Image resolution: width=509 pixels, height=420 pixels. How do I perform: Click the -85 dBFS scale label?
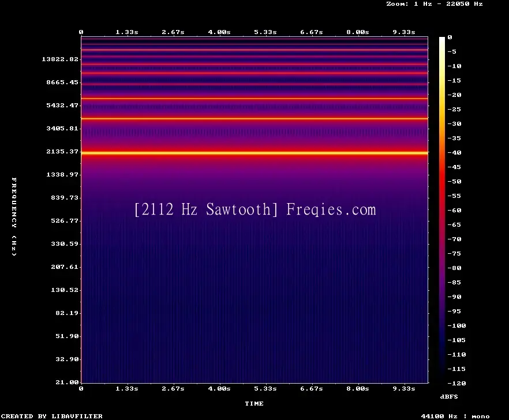[454, 282]
